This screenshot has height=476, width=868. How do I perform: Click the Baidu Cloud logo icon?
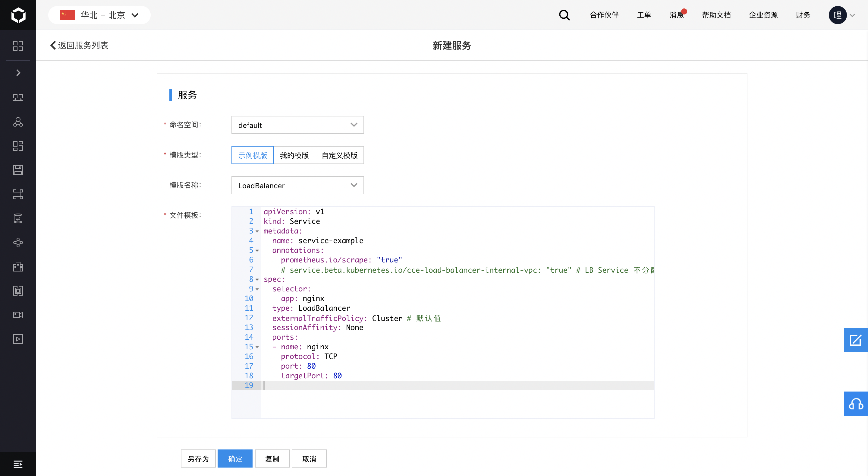[18, 15]
